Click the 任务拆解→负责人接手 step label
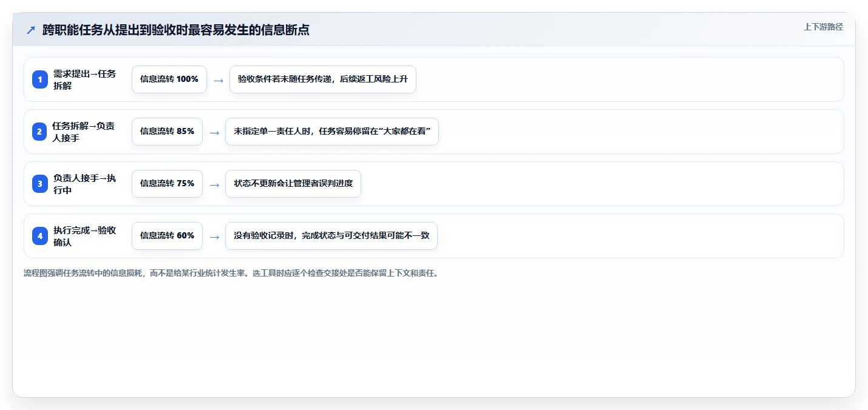 point(83,132)
